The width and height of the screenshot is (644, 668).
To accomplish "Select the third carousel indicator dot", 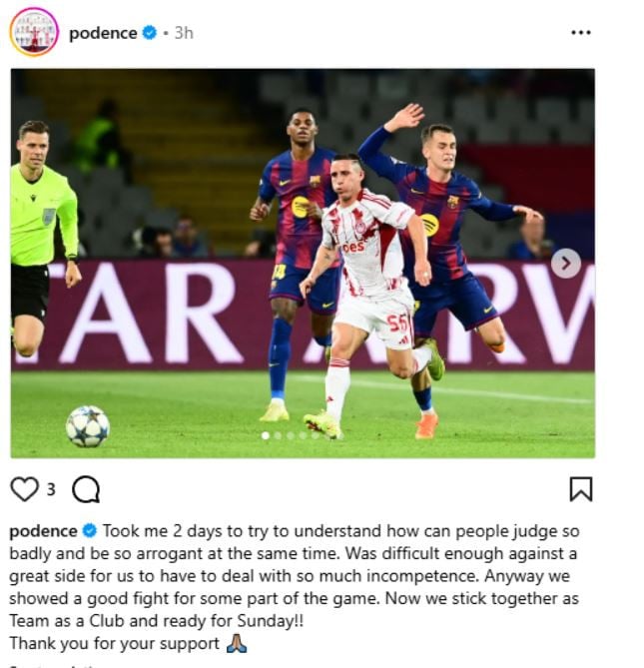I will coord(291,435).
